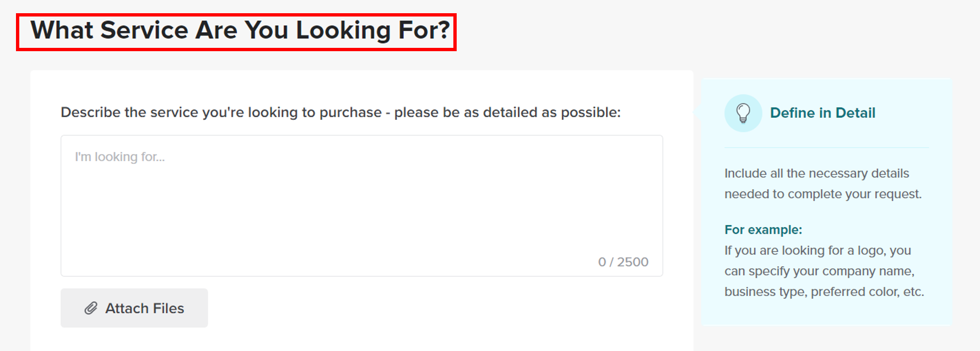Image resolution: width=980 pixels, height=351 pixels.
Task: Click the "What Service Are You Looking For?" heading
Action: [240, 31]
